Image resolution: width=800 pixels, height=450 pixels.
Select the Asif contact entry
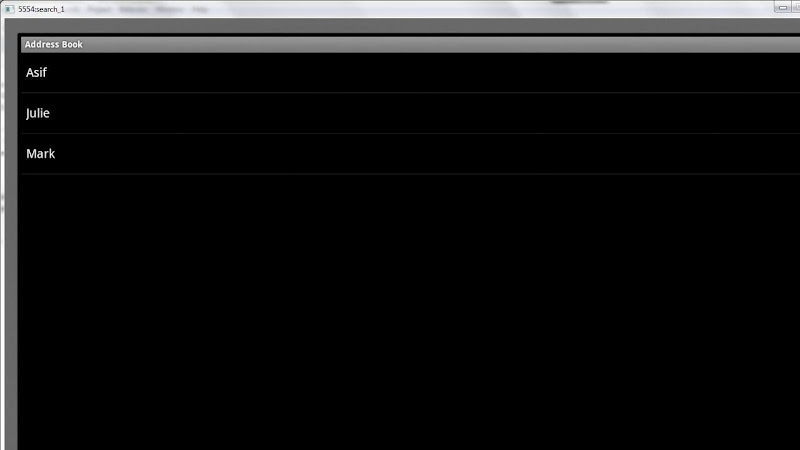(x=410, y=72)
